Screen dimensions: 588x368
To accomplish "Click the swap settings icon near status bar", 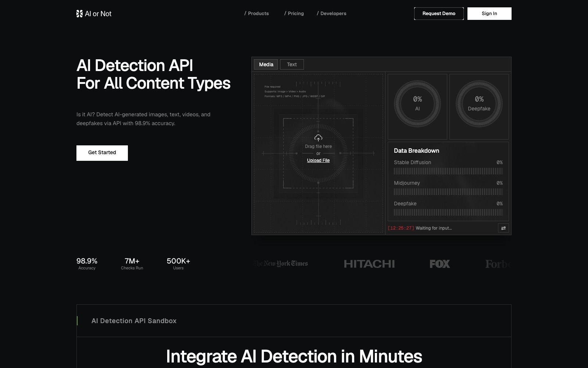I will [503, 228].
